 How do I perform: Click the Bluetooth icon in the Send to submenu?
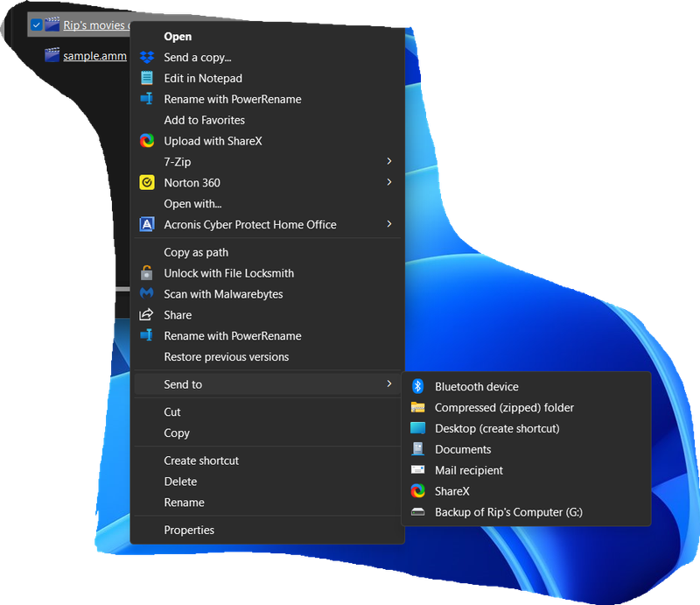(x=418, y=386)
